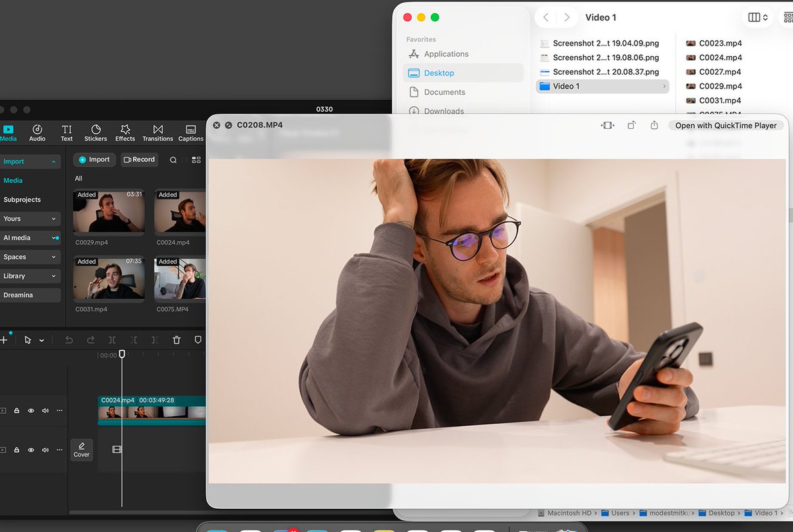
Task: Toggle the media grid view icon
Action: [196, 160]
